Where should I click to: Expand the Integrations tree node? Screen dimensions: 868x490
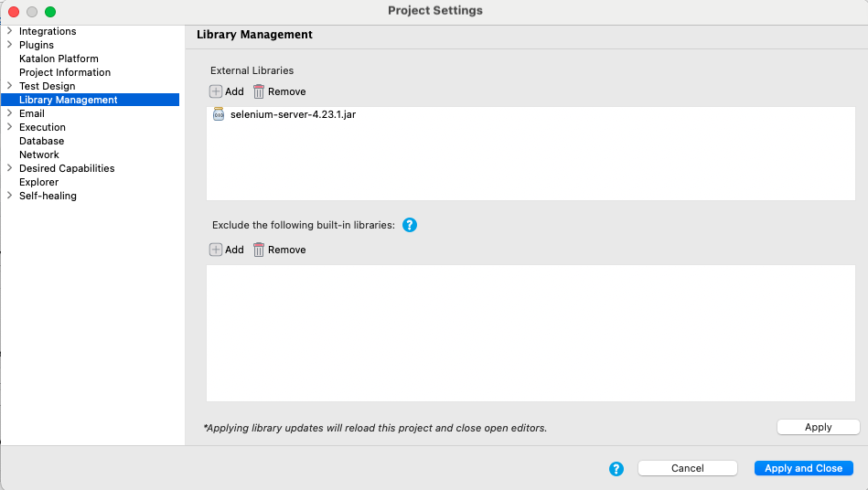coord(9,31)
